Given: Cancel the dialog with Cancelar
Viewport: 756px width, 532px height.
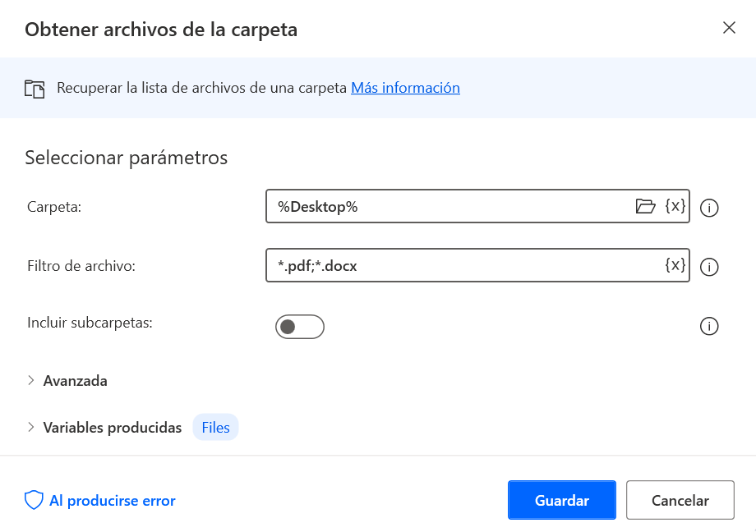Looking at the screenshot, I should point(680,499).
